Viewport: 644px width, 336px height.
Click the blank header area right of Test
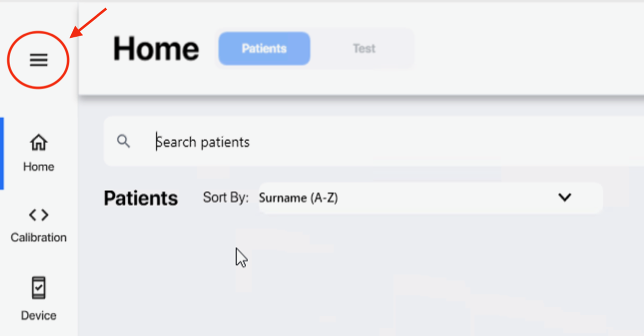coord(528,49)
